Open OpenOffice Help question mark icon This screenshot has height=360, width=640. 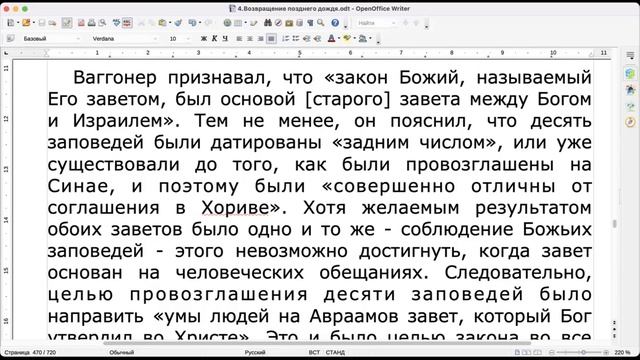click(x=335, y=23)
